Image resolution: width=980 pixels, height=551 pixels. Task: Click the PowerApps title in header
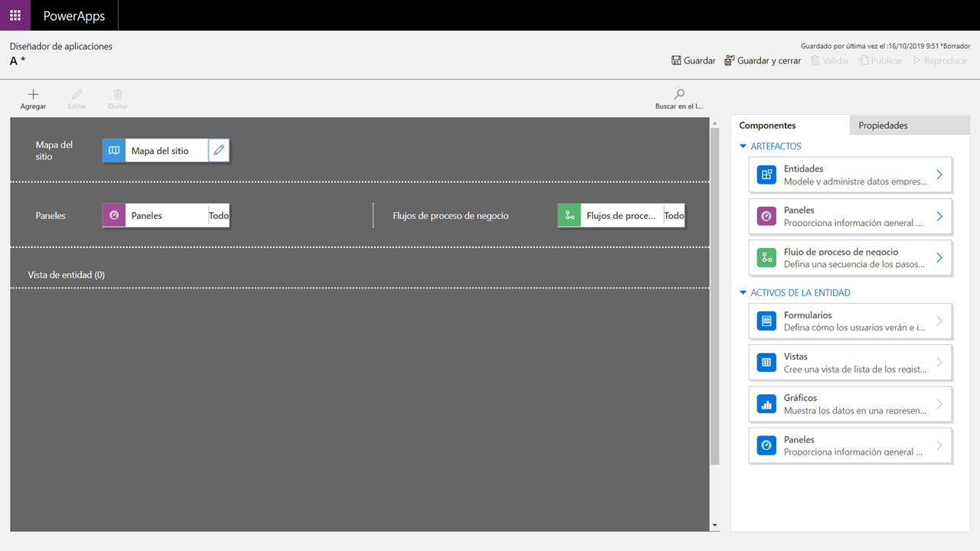74,16
